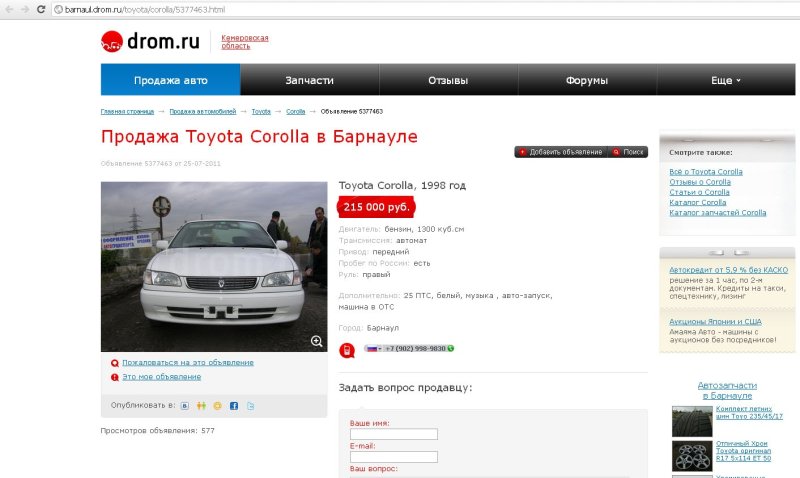This screenshot has height=478, width=800.
Task: Open Автокредит от 5,9 % без КАСКО ad
Action: [729, 270]
